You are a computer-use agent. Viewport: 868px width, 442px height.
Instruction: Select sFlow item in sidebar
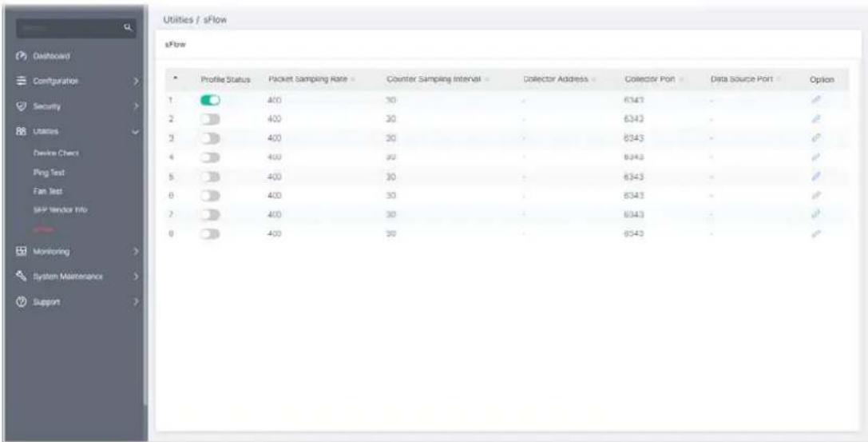[42, 229]
